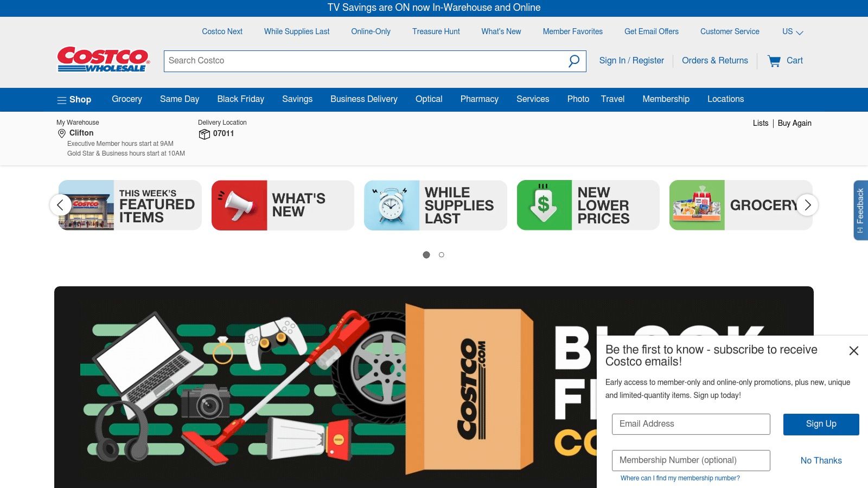Go to Online-Only deals
This screenshot has height=488, width=868.
371,31
